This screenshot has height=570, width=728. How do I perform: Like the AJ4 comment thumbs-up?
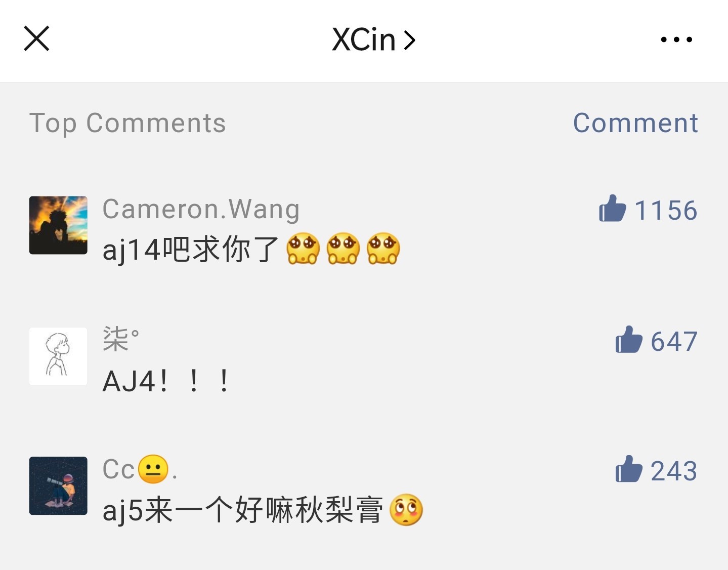click(628, 340)
